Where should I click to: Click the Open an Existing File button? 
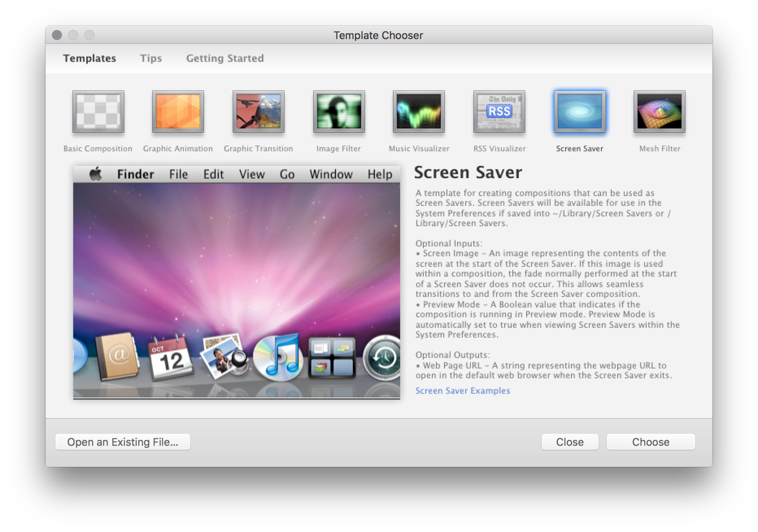[123, 442]
